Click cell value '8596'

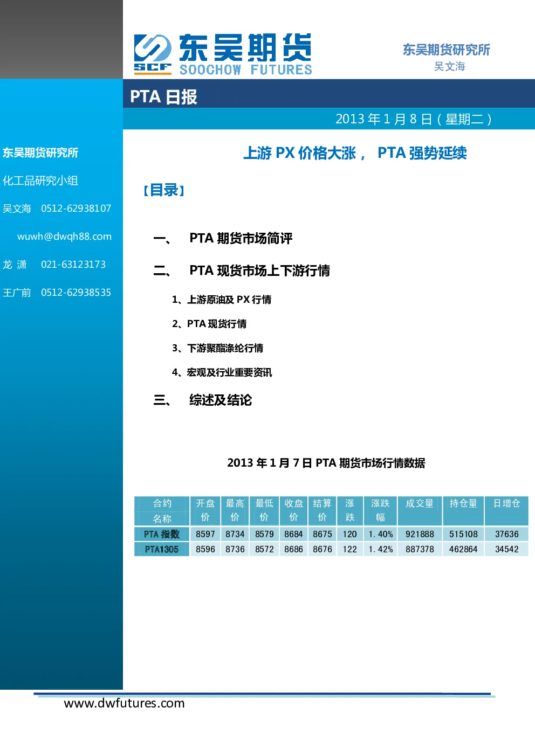click(205, 549)
